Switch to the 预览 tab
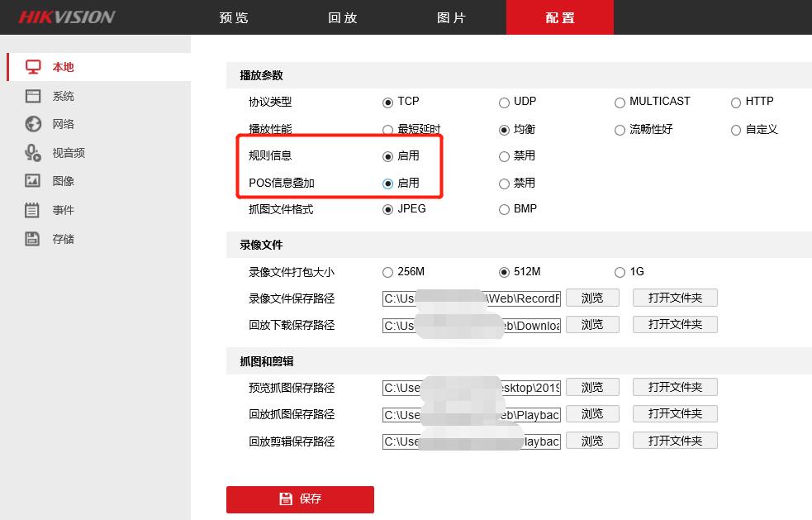This screenshot has width=812, height=520. [x=233, y=17]
